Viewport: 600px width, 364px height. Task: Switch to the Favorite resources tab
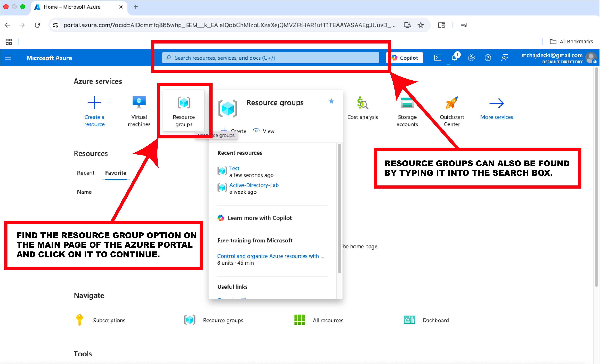tap(116, 173)
